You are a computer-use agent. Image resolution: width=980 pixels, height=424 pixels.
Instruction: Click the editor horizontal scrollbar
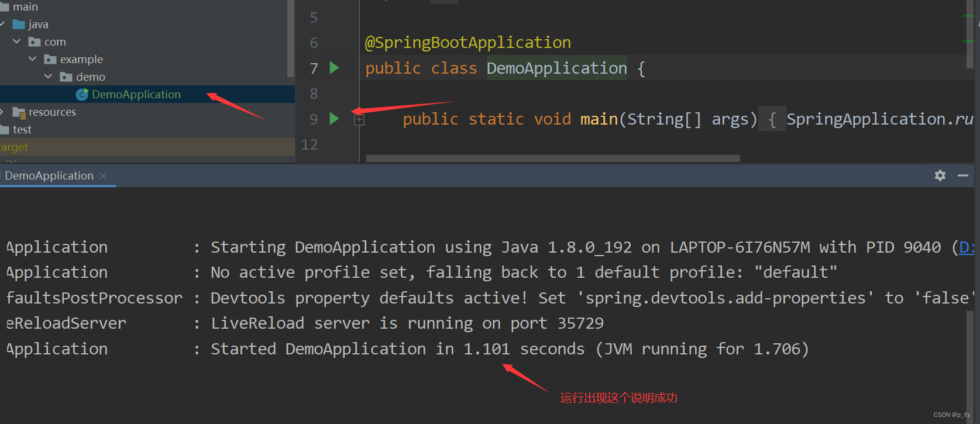pyautogui.click(x=553, y=158)
